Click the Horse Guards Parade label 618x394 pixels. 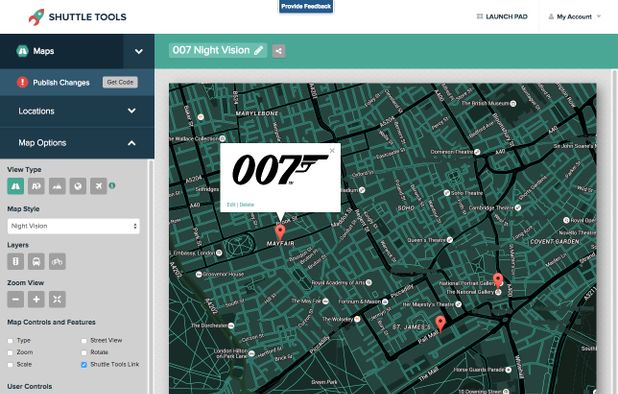tap(478, 370)
